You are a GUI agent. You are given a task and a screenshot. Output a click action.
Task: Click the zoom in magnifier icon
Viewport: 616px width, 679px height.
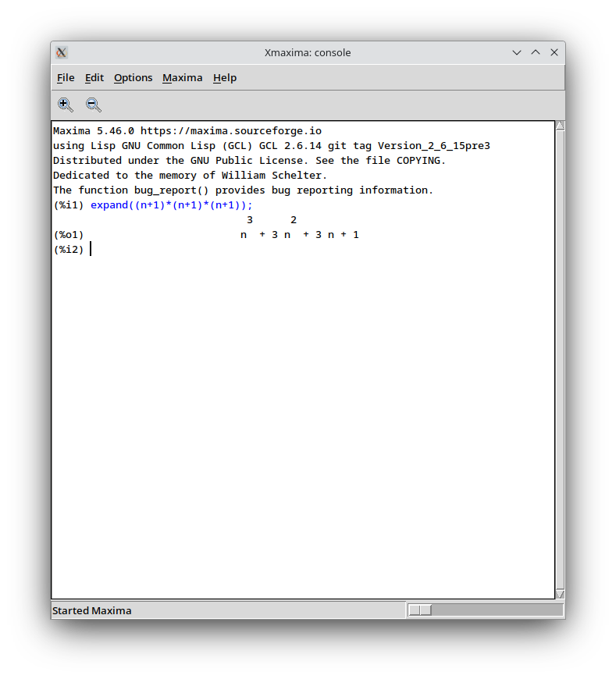[x=66, y=105]
